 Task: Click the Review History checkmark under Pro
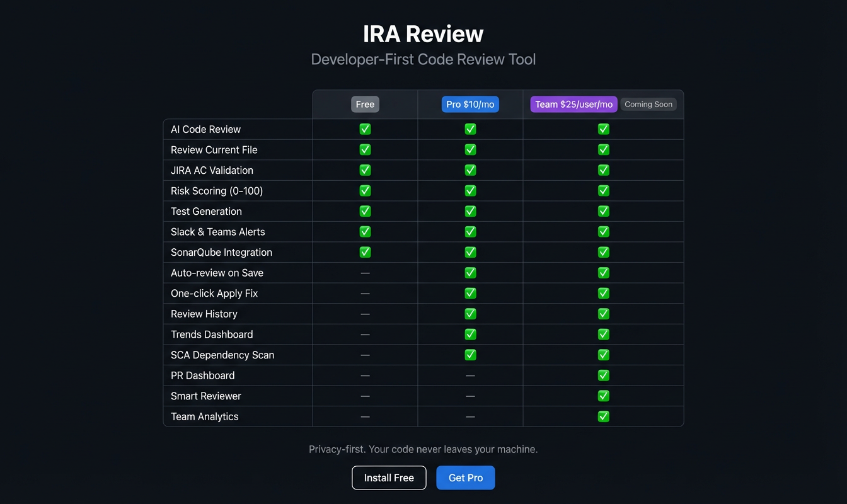point(470,313)
